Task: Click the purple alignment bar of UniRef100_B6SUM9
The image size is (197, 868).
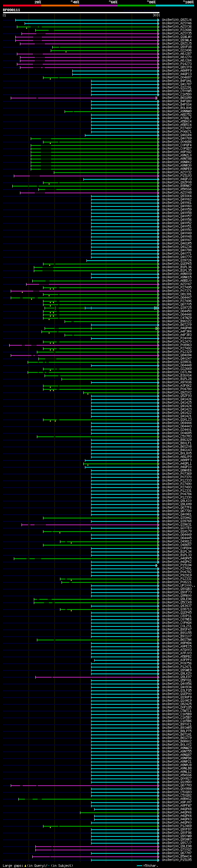Action: pyautogui.click(x=84, y=98)
